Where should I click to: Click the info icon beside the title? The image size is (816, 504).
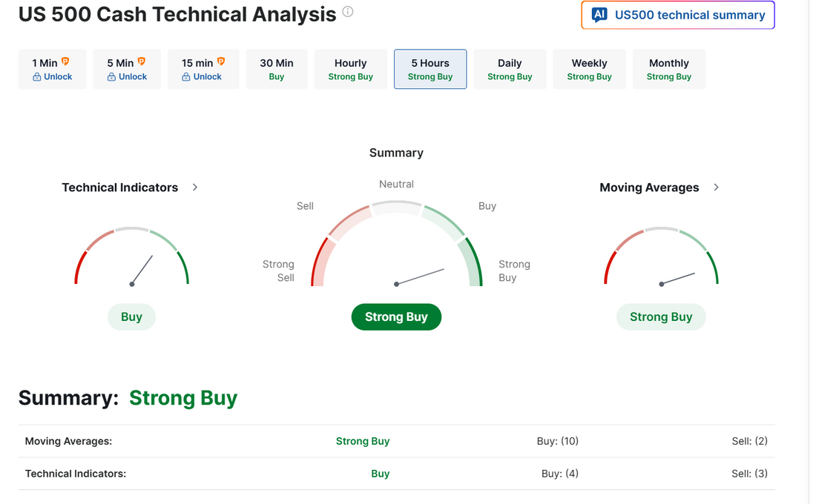(x=348, y=12)
